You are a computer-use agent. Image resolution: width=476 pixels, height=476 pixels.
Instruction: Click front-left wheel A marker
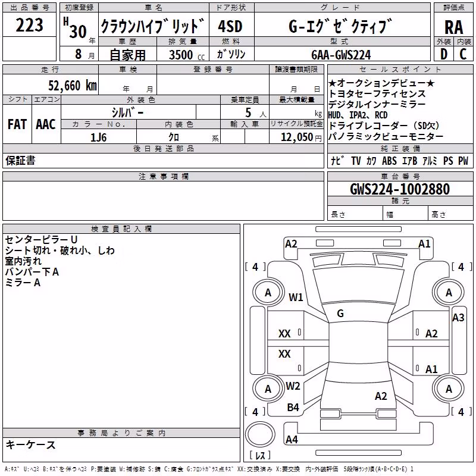pyautogui.click(x=268, y=293)
